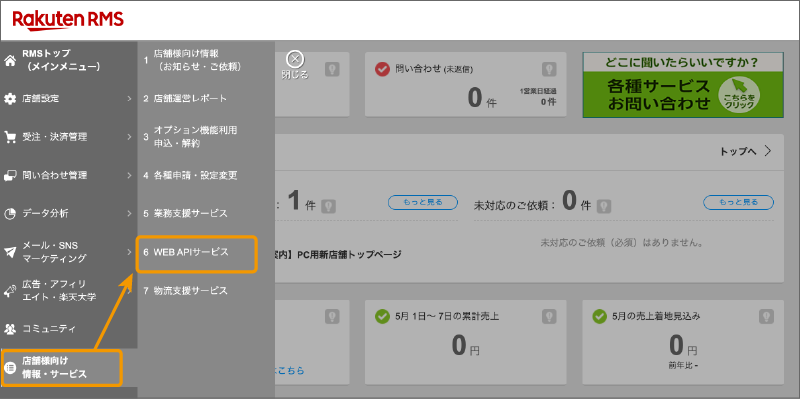The height and width of the screenshot is (399, 800).
Task: Expand 問い合わせ管理 submenu chevron
Action: pos(130,175)
